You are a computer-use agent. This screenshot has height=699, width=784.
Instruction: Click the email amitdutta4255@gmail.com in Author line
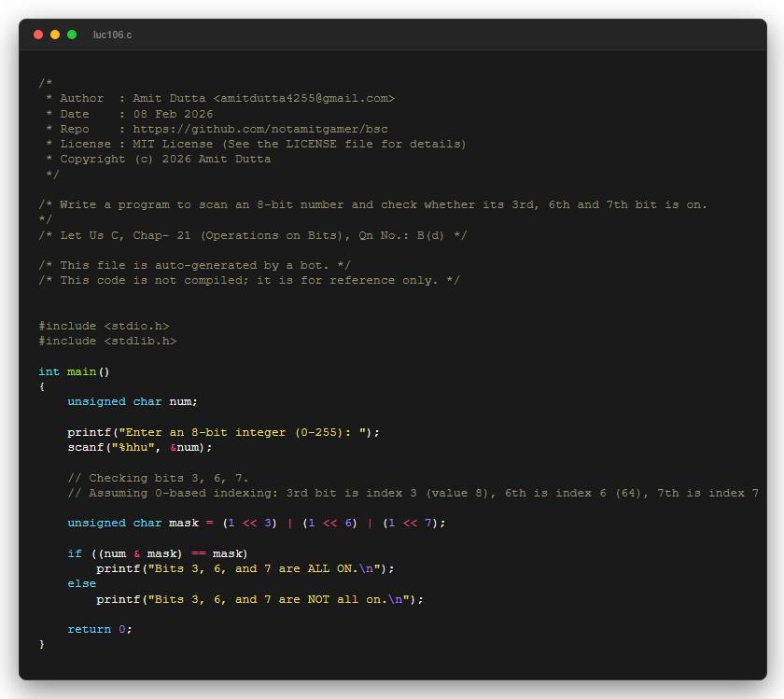pos(304,99)
